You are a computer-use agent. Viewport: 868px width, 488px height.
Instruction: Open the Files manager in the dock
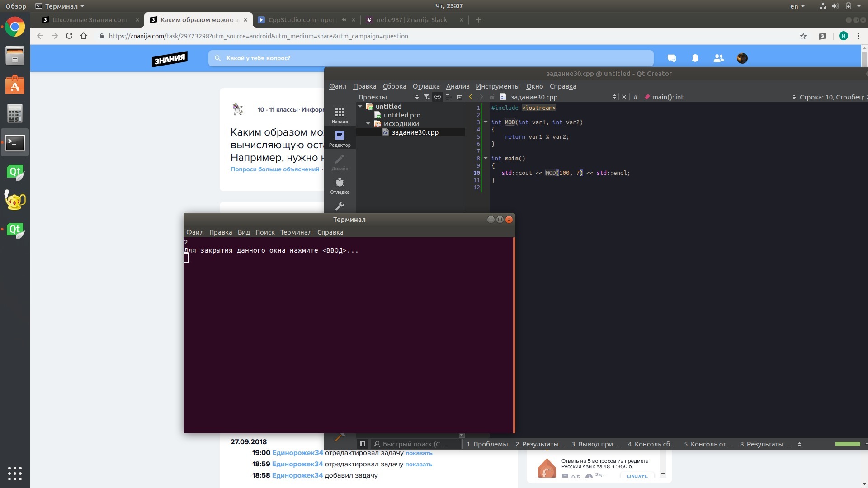[15, 56]
